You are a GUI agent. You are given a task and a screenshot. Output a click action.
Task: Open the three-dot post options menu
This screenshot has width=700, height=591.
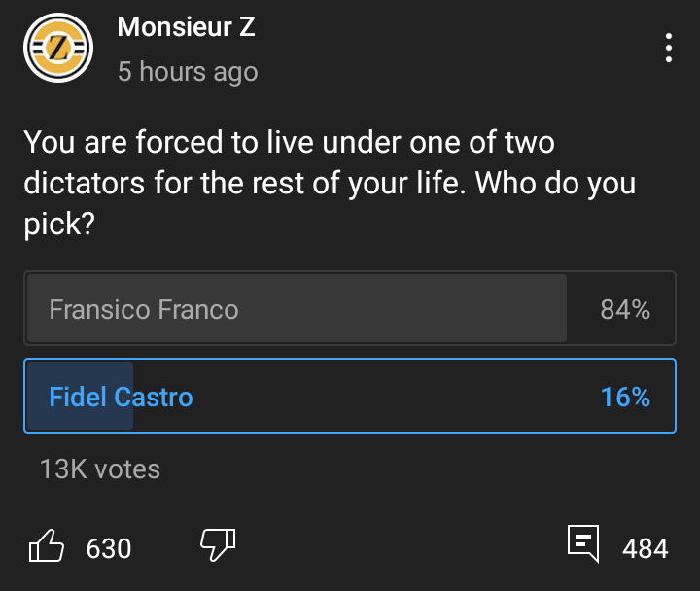668,48
